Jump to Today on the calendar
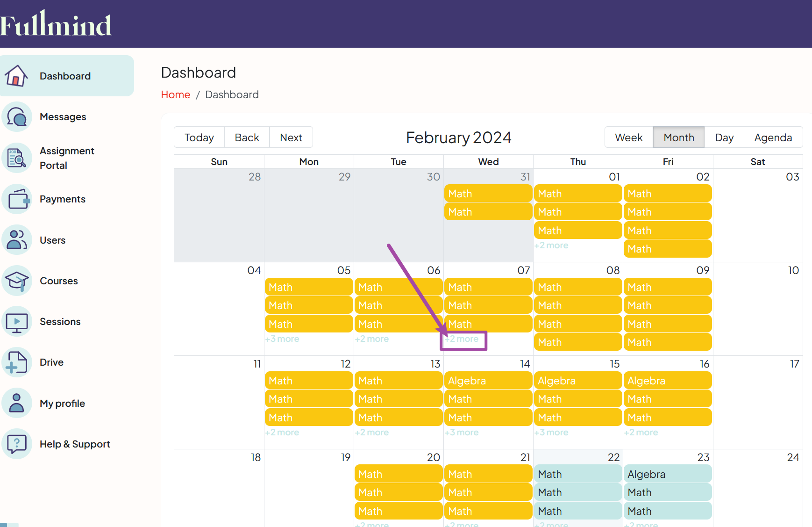The height and width of the screenshot is (527, 812). coord(199,137)
